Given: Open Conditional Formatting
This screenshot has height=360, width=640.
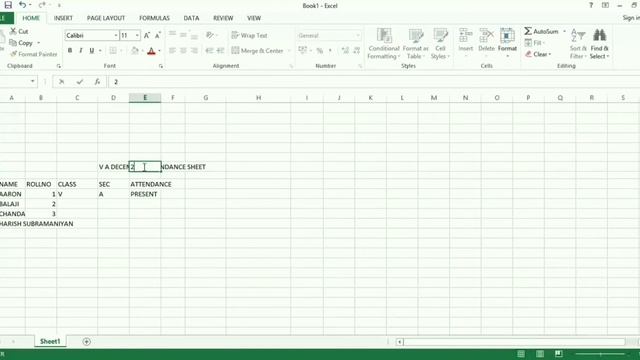Looking at the screenshot, I should pos(384,44).
